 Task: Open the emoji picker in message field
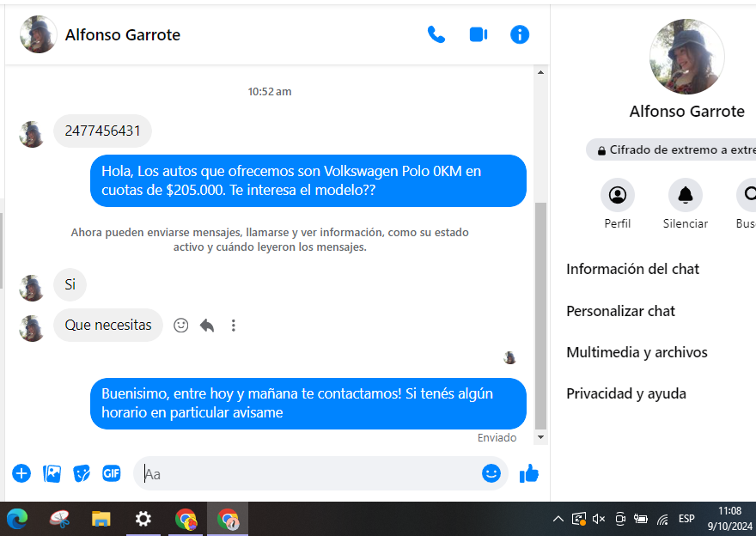(x=491, y=473)
